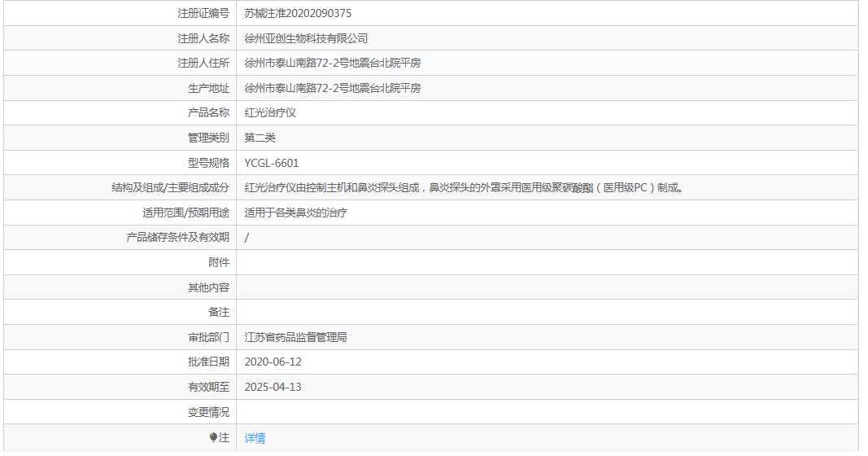This screenshot has height=456, width=868.
Task: Open the 详情 link
Action: pos(255,438)
